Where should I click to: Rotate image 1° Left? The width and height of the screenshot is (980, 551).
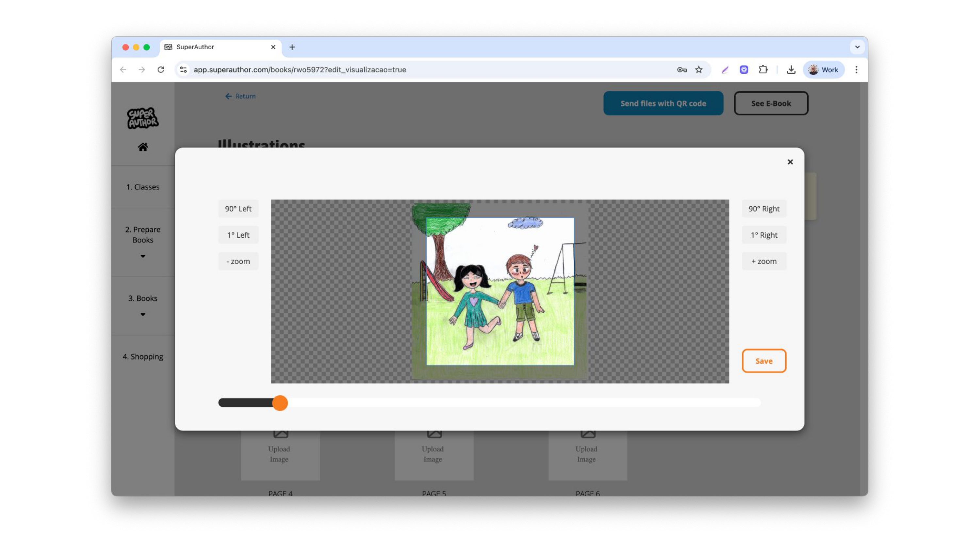[238, 235]
